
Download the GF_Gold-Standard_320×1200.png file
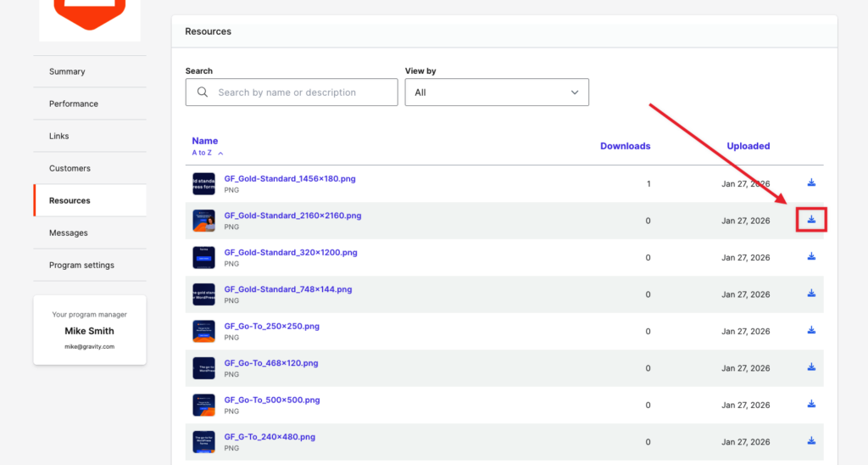click(811, 257)
